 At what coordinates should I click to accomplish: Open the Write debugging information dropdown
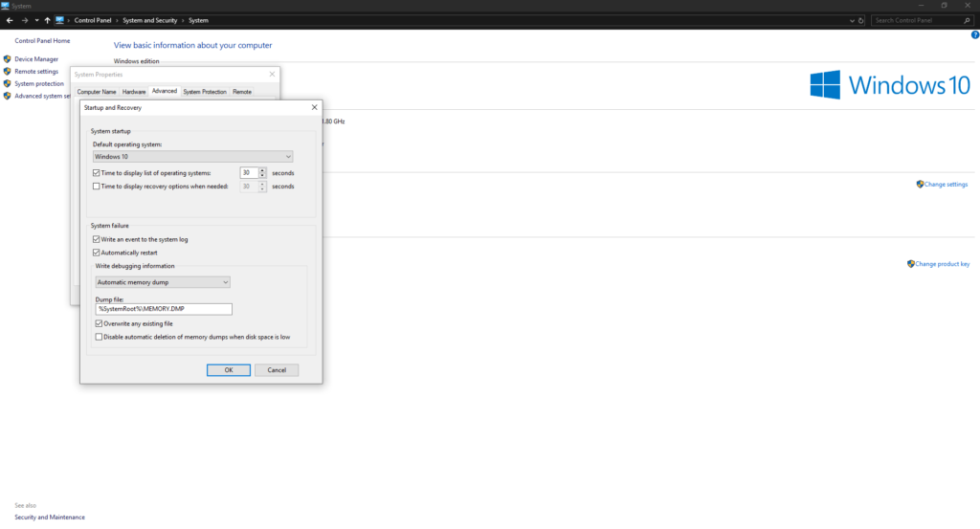tap(163, 282)
